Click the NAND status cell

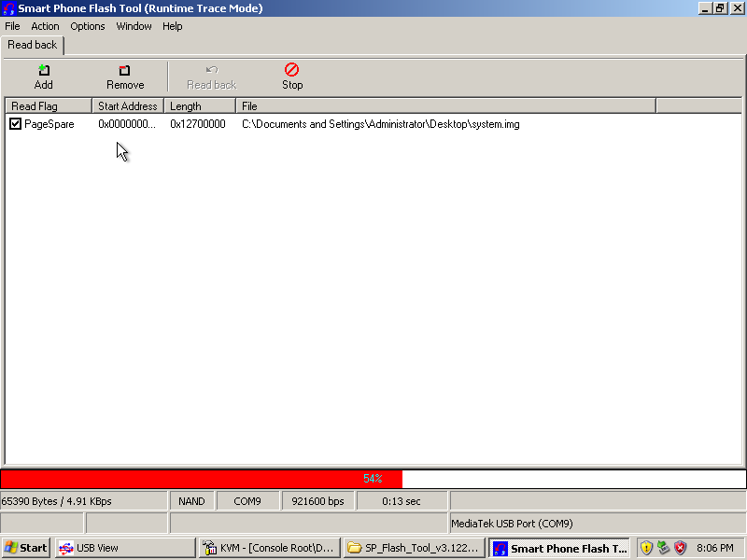pos(191,501)
